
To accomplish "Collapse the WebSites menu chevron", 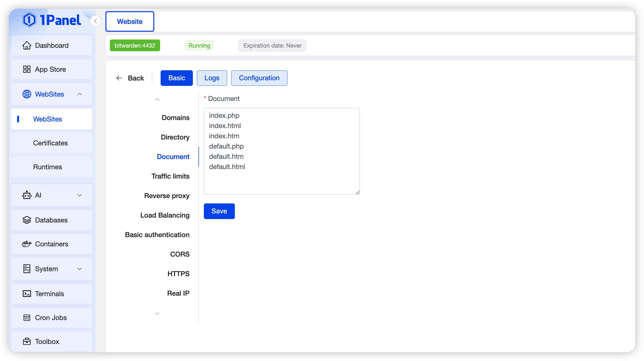I will pos(80,94).
